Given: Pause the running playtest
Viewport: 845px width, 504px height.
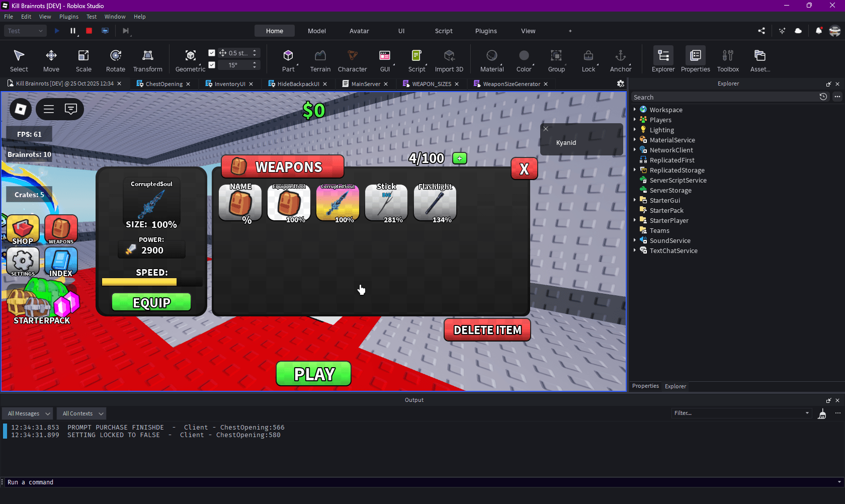Looking at the screenshot, I should tap(73, 31).
